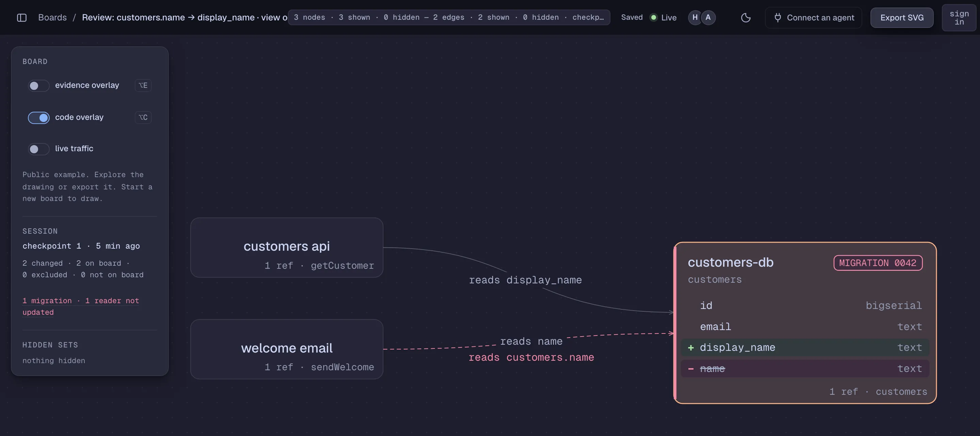This screenshot has height=436, width=980.
Task: Click the green Live status dot
Action: coord(653,17)
